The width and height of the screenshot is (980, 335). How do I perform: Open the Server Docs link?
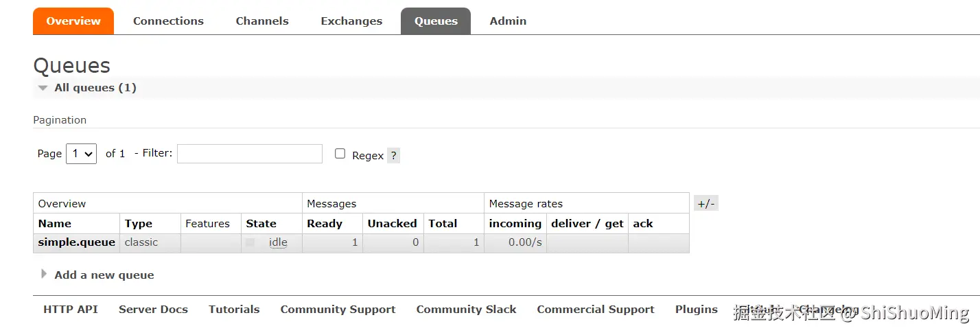click(153, 309)
